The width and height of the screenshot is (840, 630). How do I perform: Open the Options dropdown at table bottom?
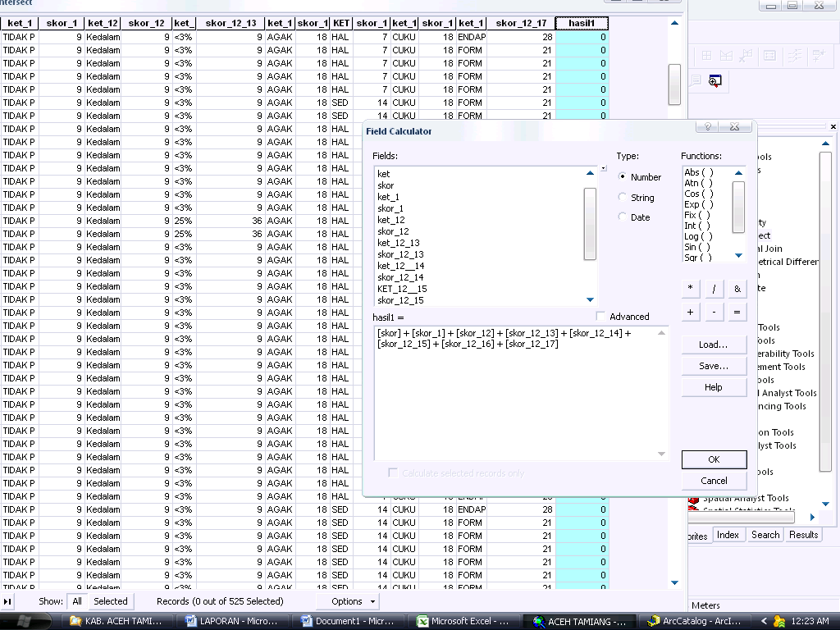(x=348, y=601)
